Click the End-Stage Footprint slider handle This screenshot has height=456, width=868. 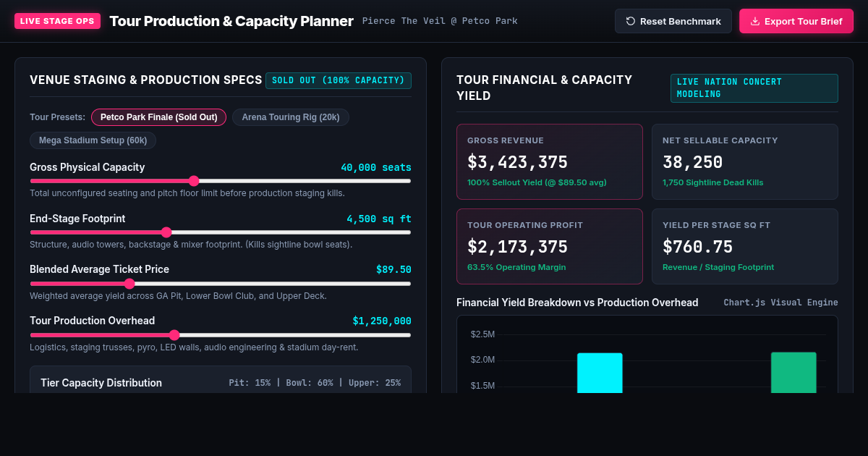166,232
